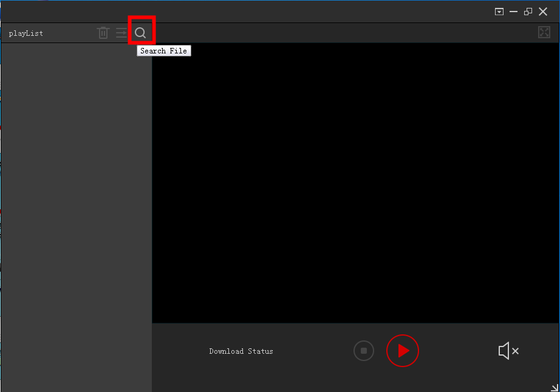Click blank space between Play and speaker
This screenshot has width=560, height=392.
point(459,351)
